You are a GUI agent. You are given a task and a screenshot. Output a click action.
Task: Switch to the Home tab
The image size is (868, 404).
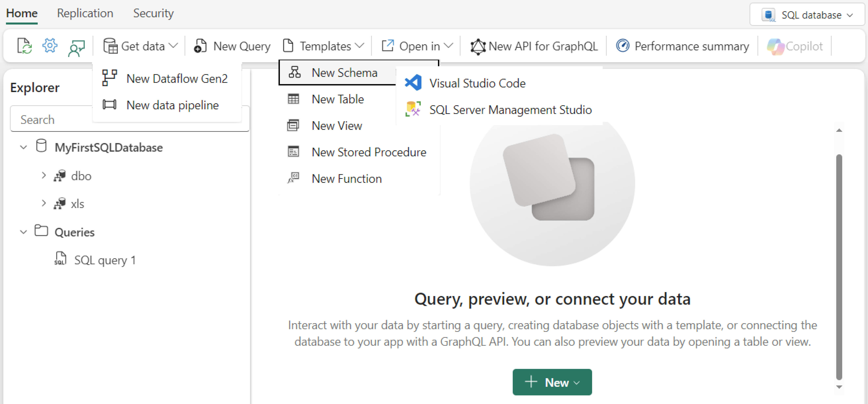click(22, 14)
